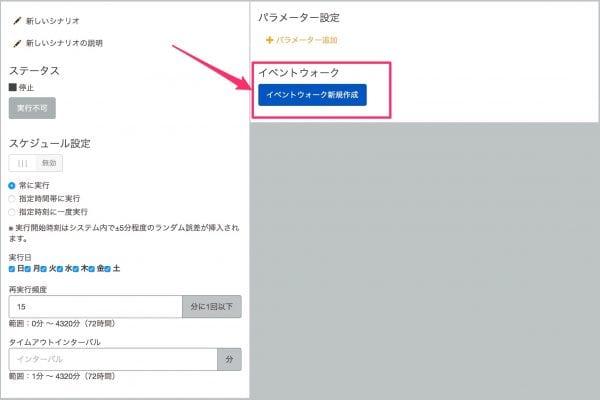Image resolution: width=600 pixels, height=400 pixels.
Task: Uncheck the 月 (Monday) checkbox
Action: point(28,269)
